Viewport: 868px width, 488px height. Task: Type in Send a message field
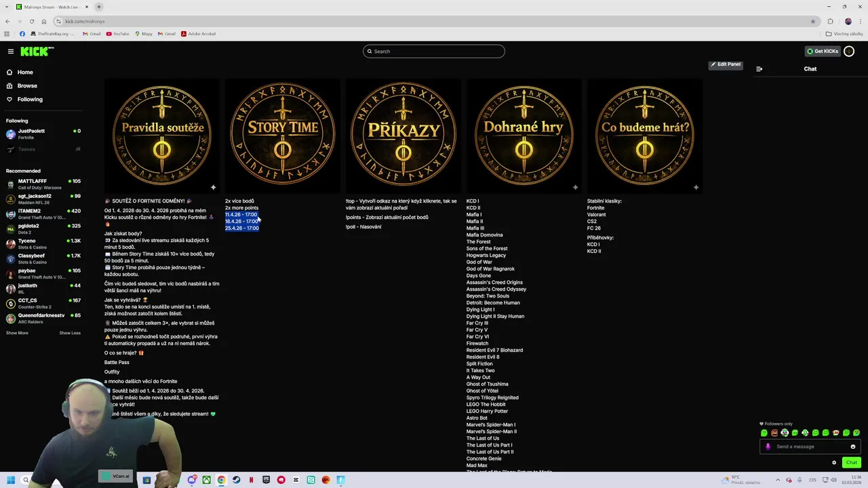[x=810, y=447]
